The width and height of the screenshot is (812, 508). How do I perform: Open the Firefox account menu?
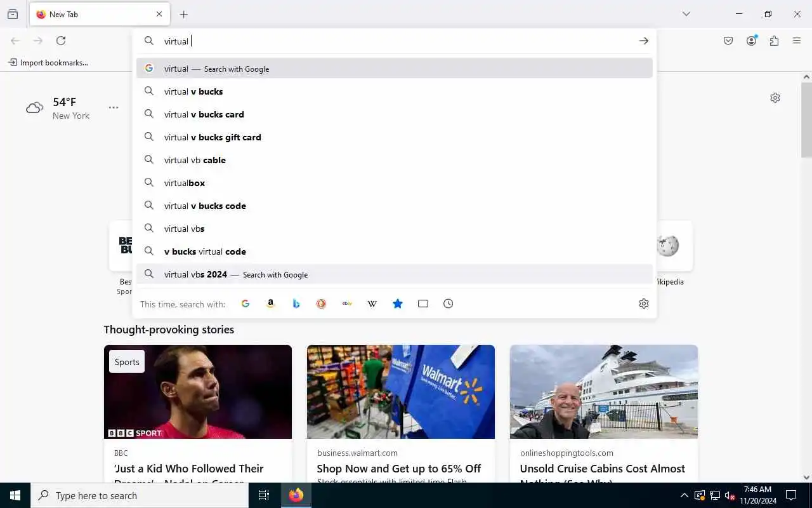point(752,41)
